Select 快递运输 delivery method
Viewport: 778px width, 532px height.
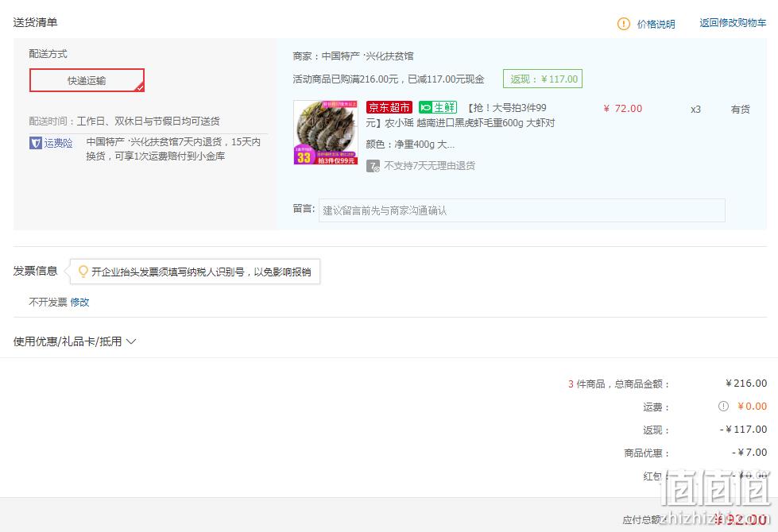[x=87, y=80]
